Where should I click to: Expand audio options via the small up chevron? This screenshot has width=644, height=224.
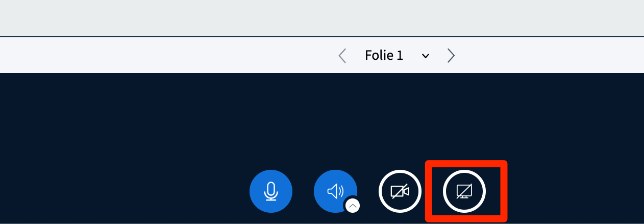coord(353,206)
